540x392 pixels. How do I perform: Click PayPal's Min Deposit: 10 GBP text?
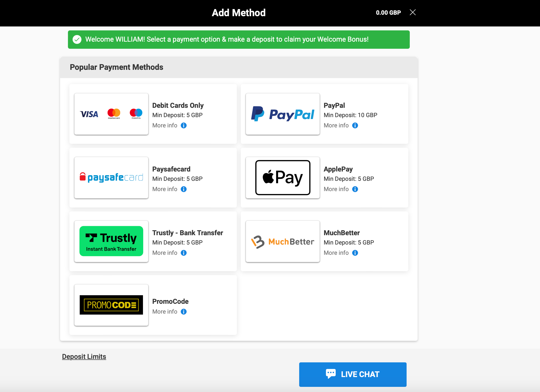tap(350, 115)
